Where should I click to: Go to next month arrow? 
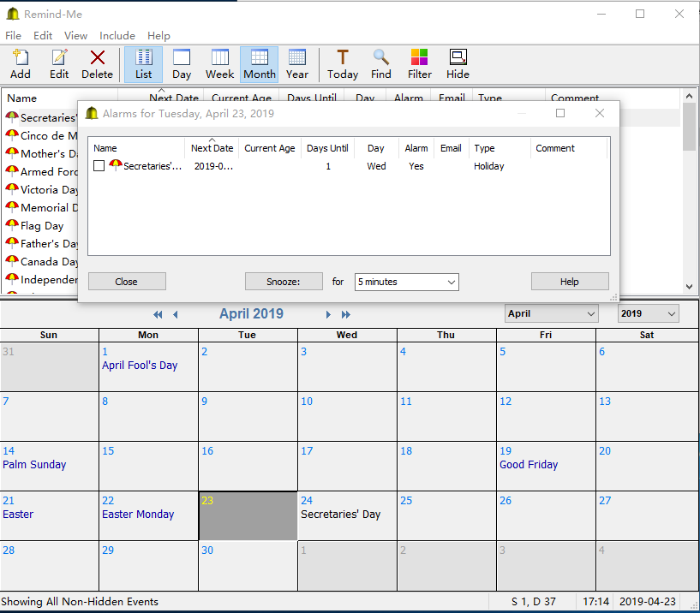click(x=328, y=314)
